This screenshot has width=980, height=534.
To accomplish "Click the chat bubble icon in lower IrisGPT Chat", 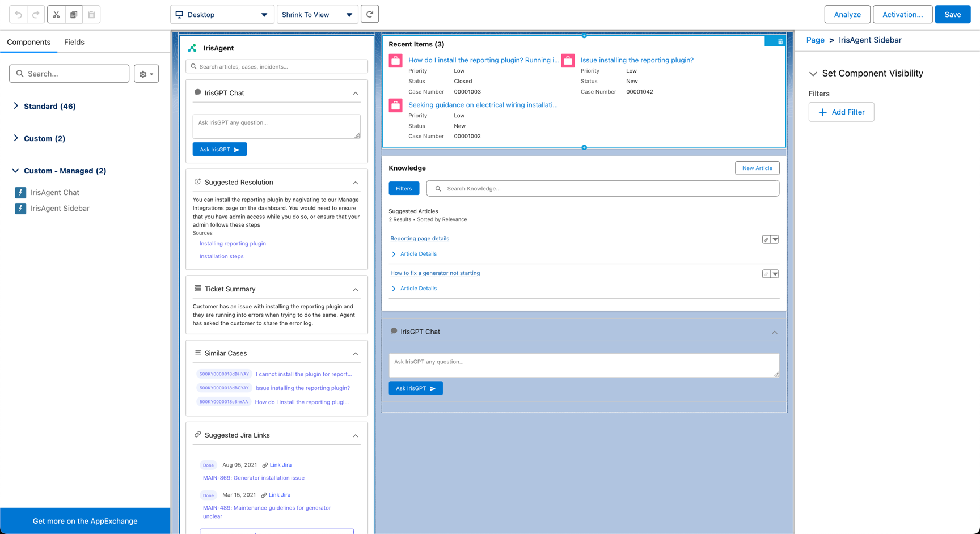I will (394, 331).
